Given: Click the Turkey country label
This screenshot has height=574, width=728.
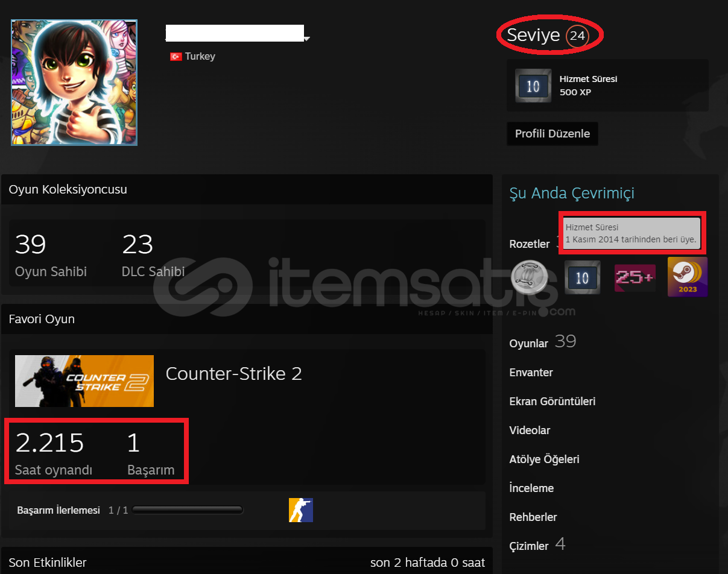Looking at the screenshot, I should click(200, 57).
